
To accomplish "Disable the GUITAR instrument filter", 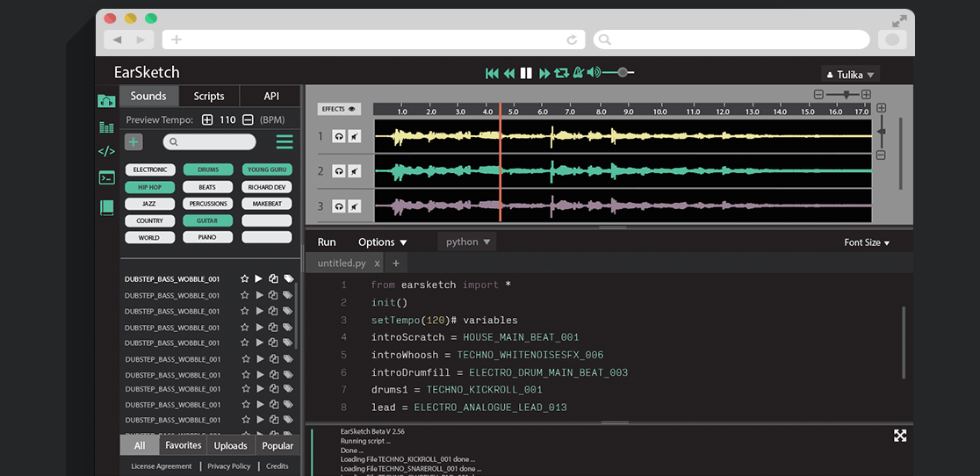I will coord(207,220).
